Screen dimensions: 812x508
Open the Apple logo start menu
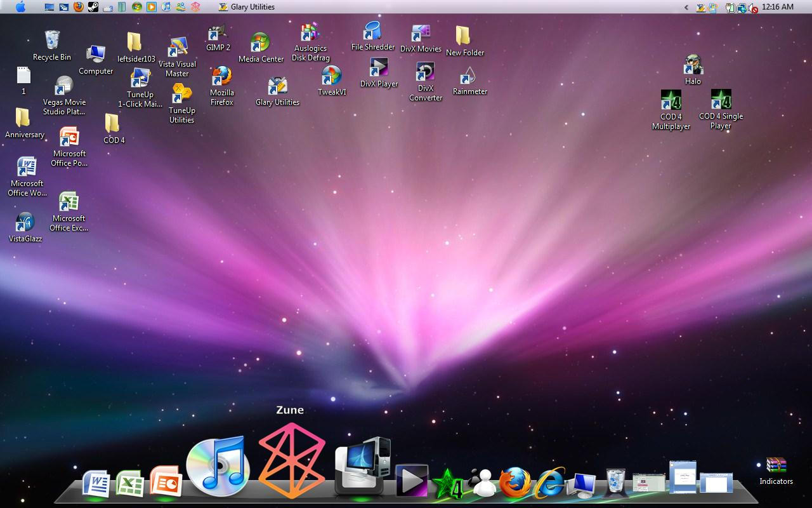20,7
